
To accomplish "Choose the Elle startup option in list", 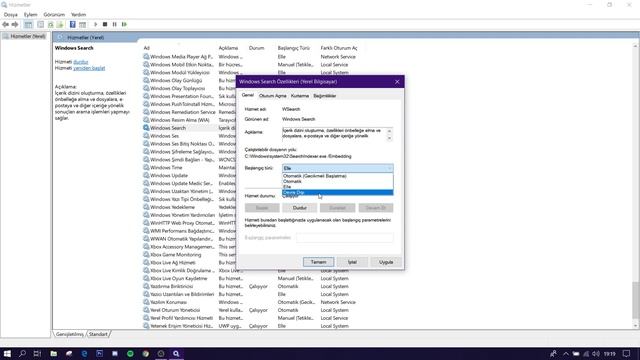I will 338,187.
